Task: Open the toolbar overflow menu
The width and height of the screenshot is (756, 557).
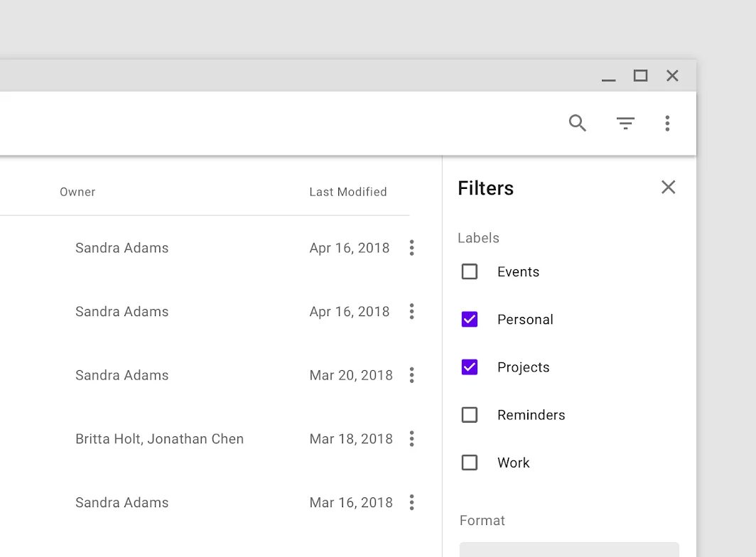Action: click(x=667, y=124)
